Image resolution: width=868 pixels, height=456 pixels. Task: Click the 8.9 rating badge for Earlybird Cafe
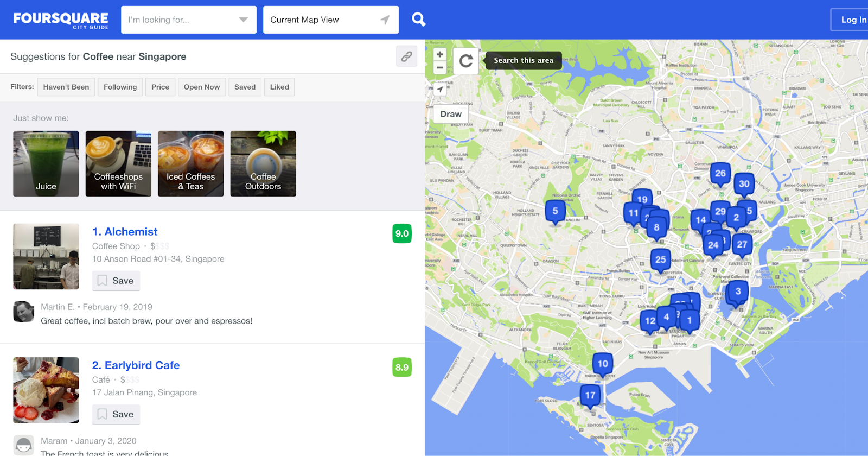[x=402, y=368]
